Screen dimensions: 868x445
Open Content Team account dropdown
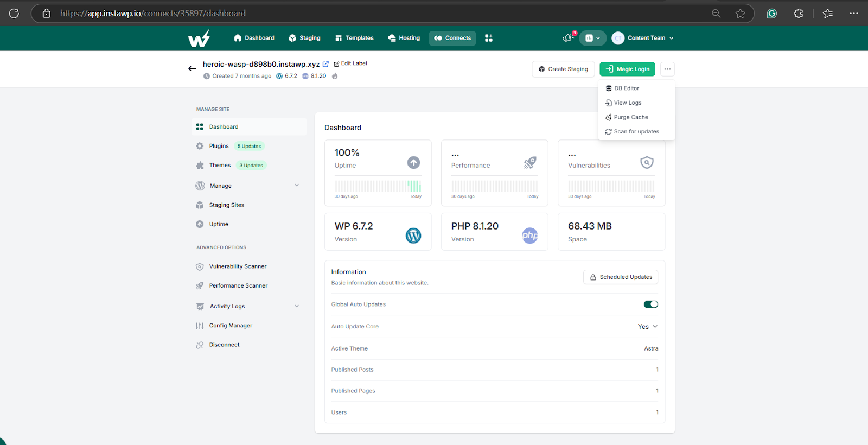643,38
